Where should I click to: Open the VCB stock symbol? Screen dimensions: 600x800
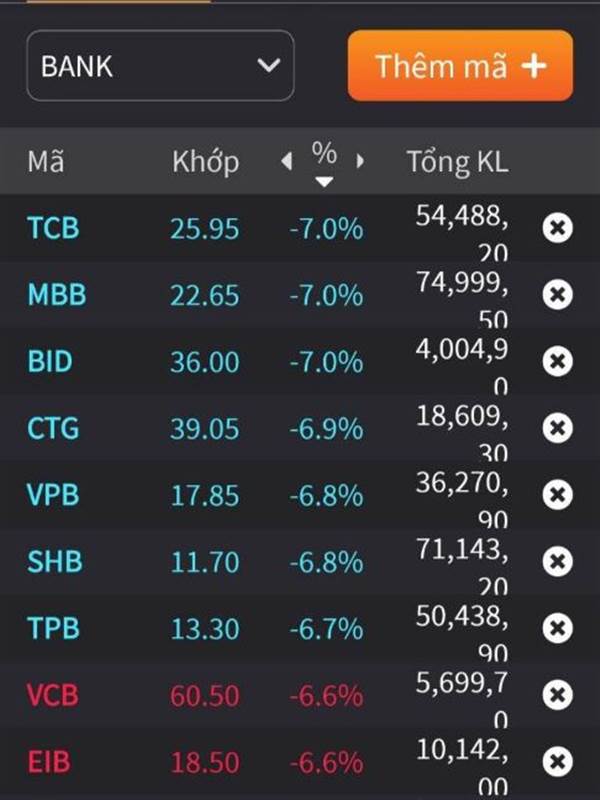click(53, 695)
